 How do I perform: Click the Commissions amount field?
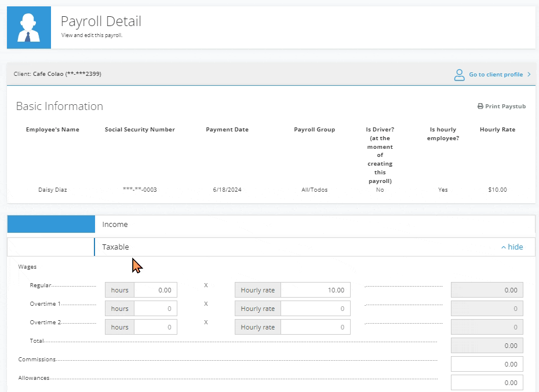pos(487,364)
